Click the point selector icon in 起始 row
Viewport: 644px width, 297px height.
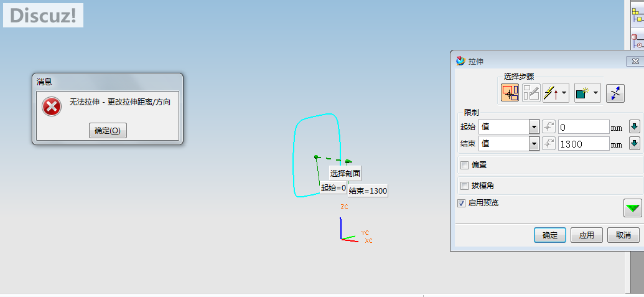[x=548, y=127]
